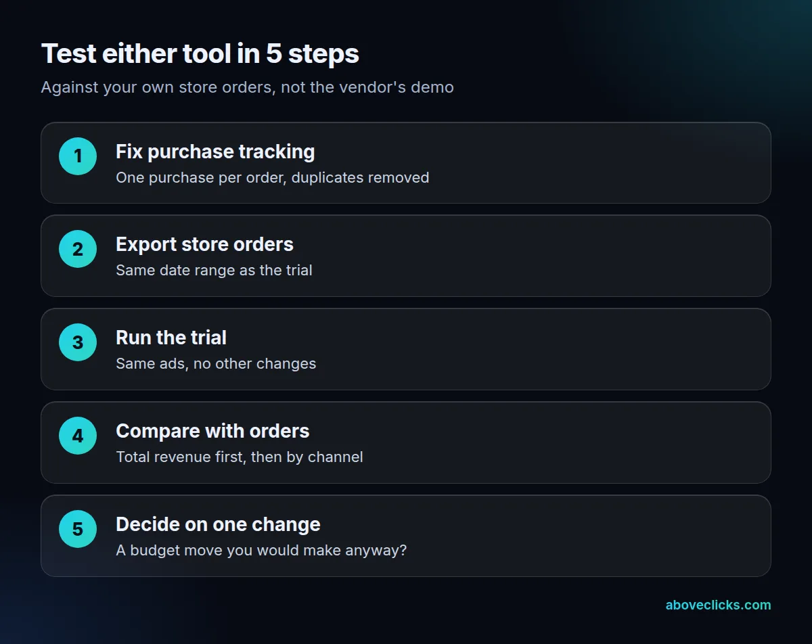Viewport: 812px width, 644px height.
Task: Click the "Fix purchase tracking" heading
Action: click(x=215, y=152)
